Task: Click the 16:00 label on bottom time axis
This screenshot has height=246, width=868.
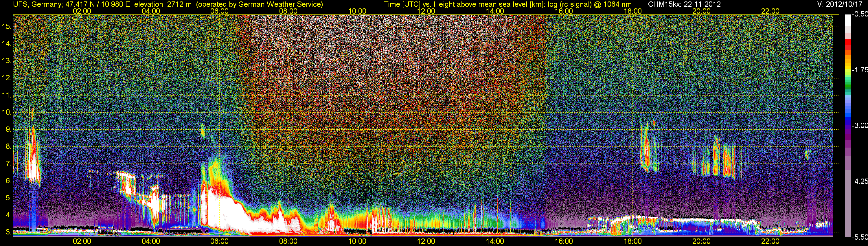Action: point(564,241)
